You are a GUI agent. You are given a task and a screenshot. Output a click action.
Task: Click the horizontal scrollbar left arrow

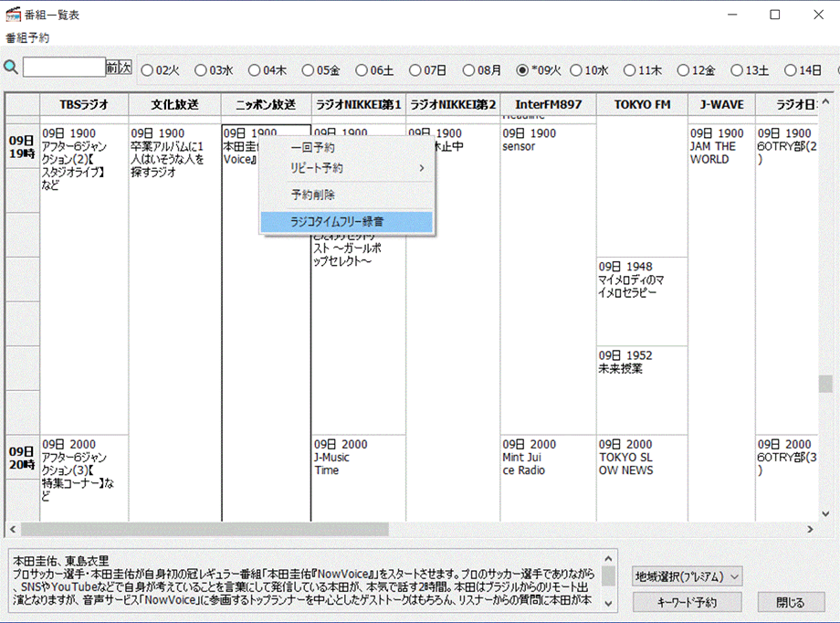tap(13, 530)
